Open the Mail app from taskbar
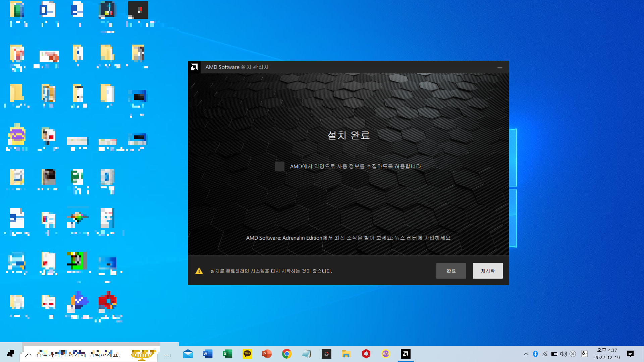 click(x=188, y=354)
